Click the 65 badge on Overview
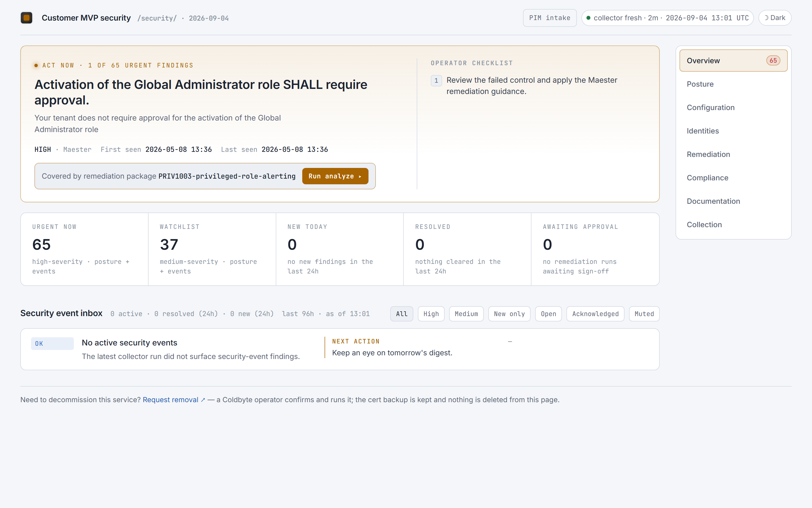 click(x=773, y=60)
